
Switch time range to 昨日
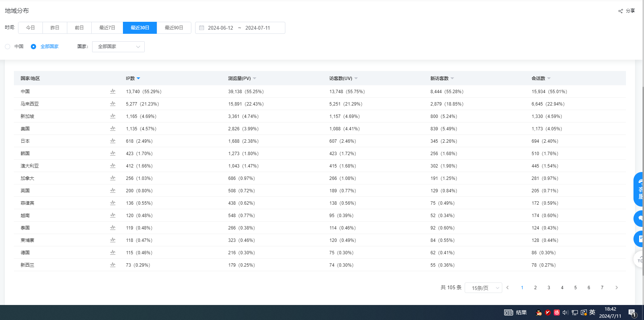coord(55,28)
